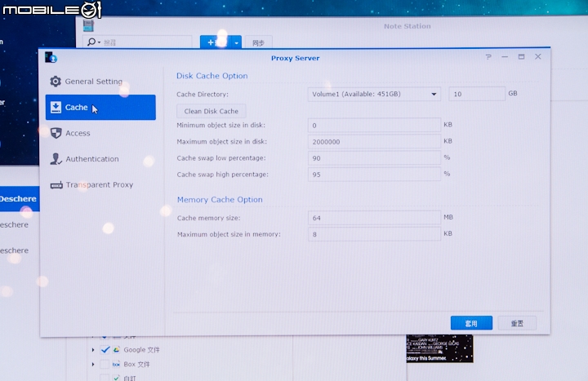This screenshot has height=381, width=588.
Task: Click the Cache memory size field
Action: click(x=374, y=218)
